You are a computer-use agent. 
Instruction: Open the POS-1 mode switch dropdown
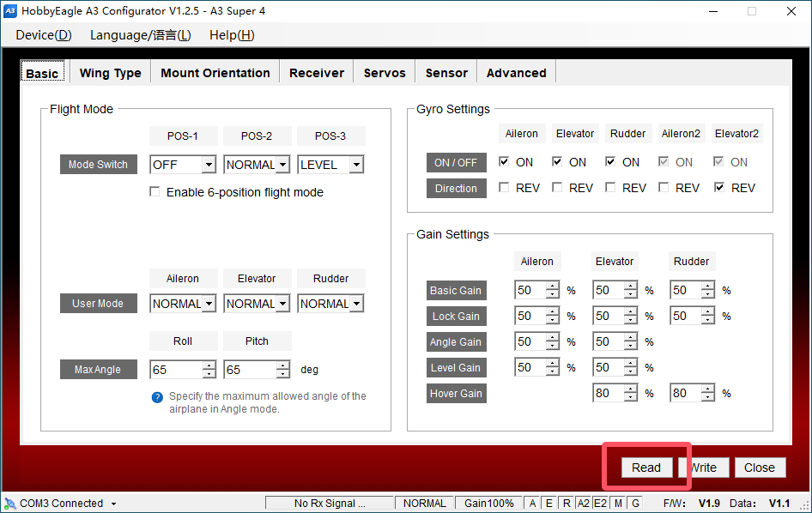(x=209, y=165)
